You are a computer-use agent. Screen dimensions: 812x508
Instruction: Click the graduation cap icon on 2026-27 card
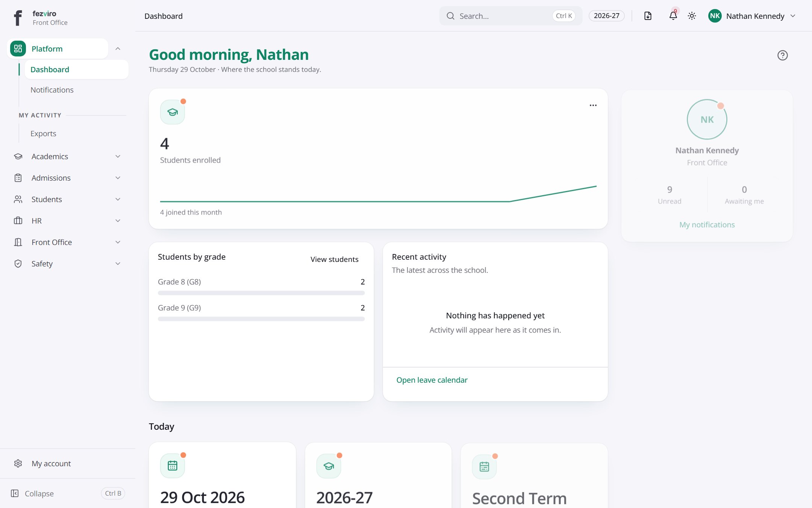(329, 466)
